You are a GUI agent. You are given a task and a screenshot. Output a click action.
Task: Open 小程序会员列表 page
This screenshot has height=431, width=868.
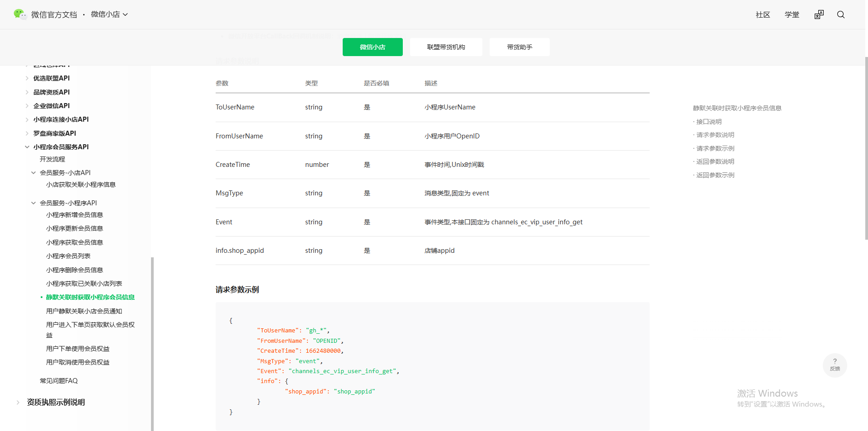point(68,256)
